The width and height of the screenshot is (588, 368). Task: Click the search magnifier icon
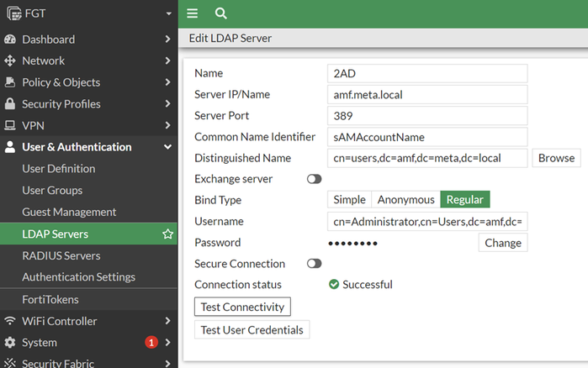pyautogui.click(x=220, y=13)
